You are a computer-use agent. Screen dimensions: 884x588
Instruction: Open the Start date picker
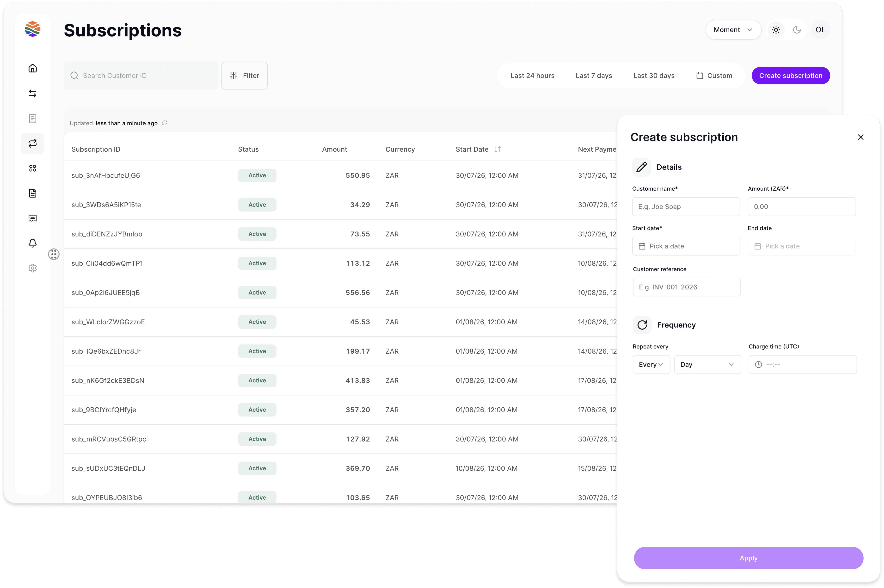tap(686, 246)
